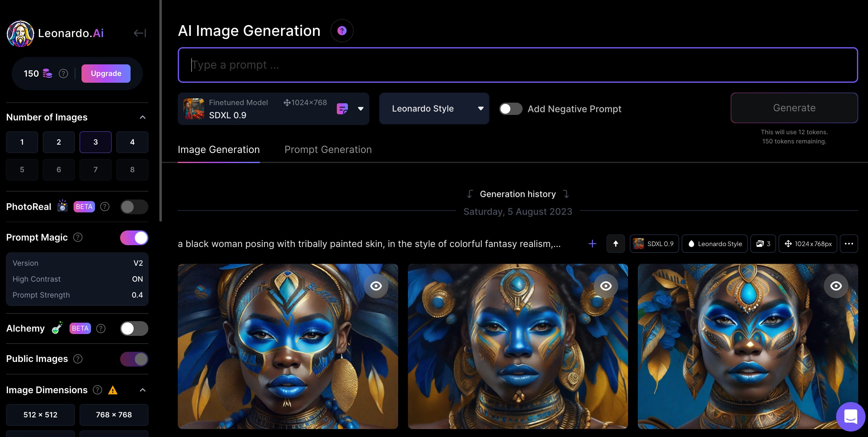Open the Finetuned Model SDXL 0.9 dropdown
The width and height of the screenshot is (868, 437).
click(360, 109)
